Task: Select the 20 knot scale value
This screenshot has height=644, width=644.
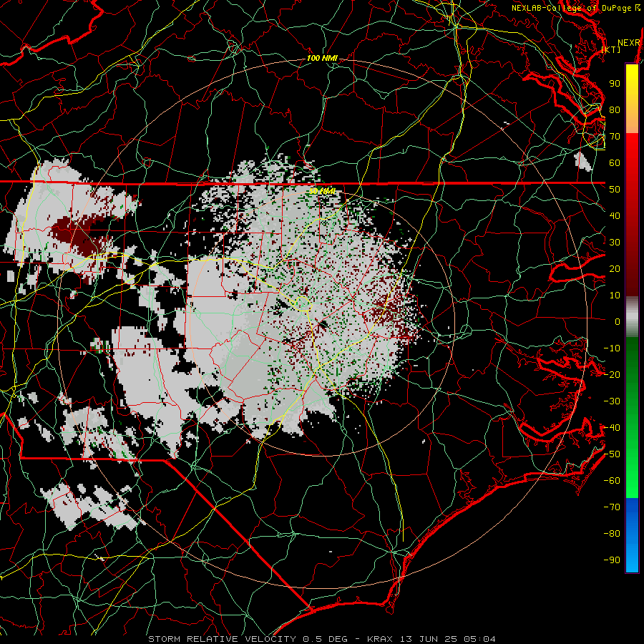Action: click(x=615, y=268)
